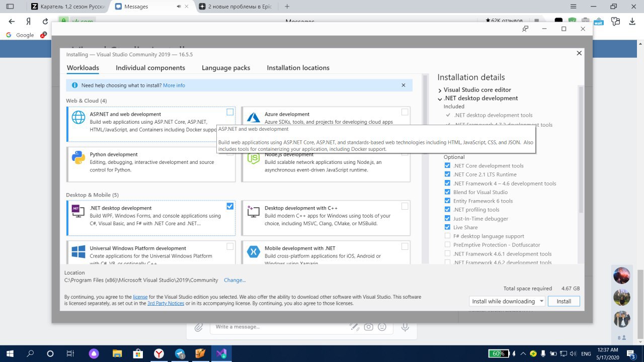Reload the page in the browser
The height and width of the screenshot is (362, 644).
45,22
